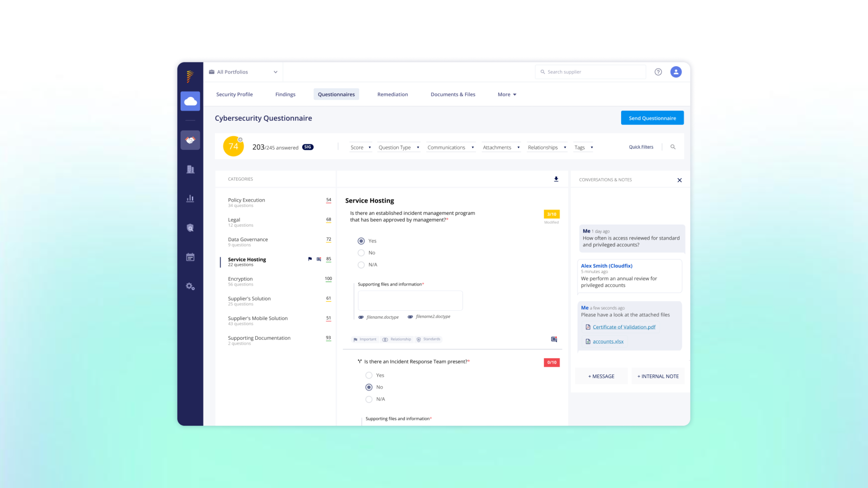The image size is (868, 488).
Task: Open the Communications filter dropdown
Action: tap(451, 148)
